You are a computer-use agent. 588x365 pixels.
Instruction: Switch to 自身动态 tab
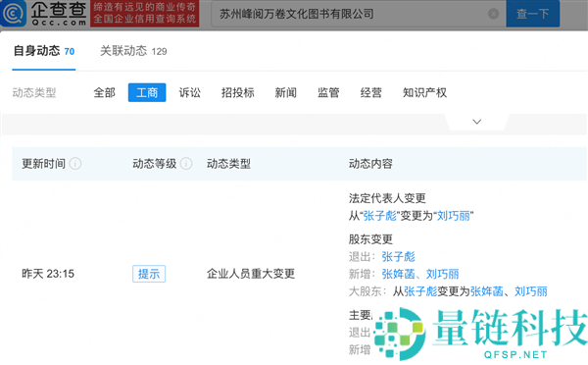[x=44, y=51]
